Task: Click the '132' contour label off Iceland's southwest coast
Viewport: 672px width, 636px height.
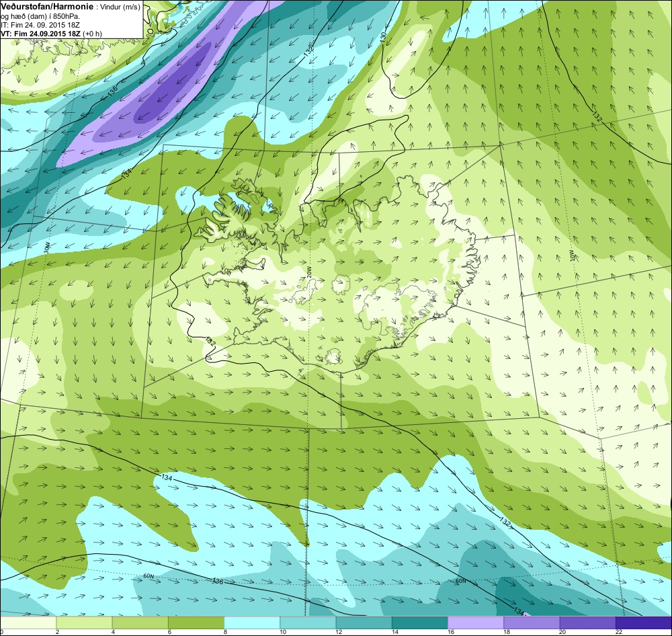Action: (210, 342)
